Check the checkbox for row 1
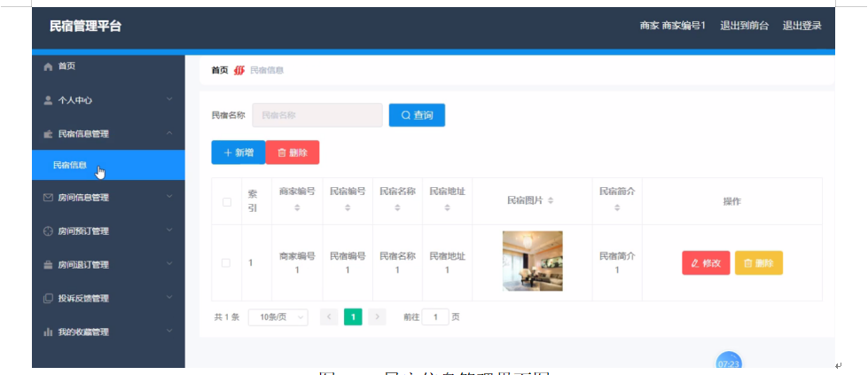Viewport: 868px width, 375px height. coord(226,262)
